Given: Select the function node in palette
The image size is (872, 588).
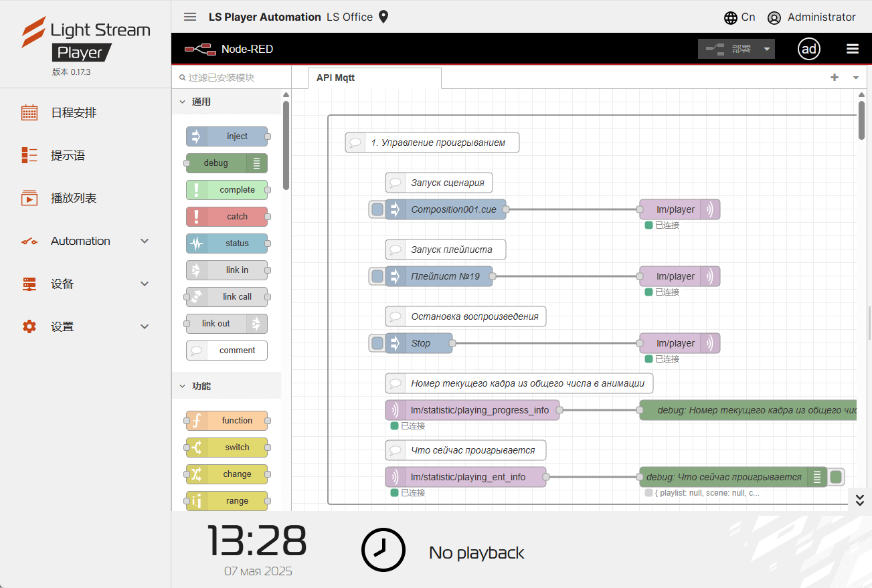Looking at the screenshot, I should click(227, 421).
